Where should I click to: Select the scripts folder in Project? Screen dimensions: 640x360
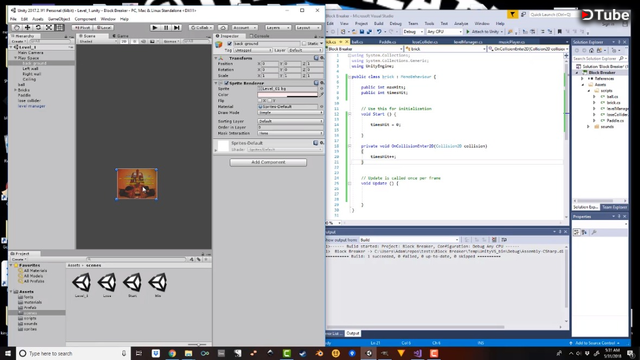[30, 318]
